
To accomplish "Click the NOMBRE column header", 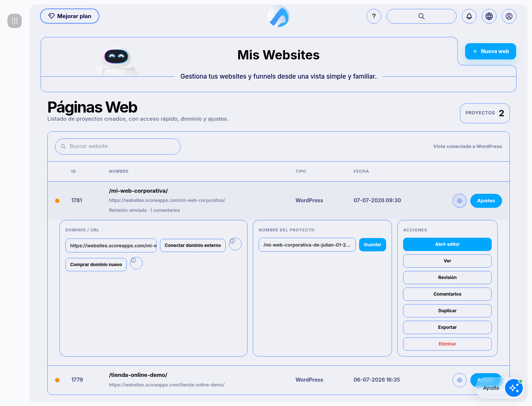I will coord(119,171).
